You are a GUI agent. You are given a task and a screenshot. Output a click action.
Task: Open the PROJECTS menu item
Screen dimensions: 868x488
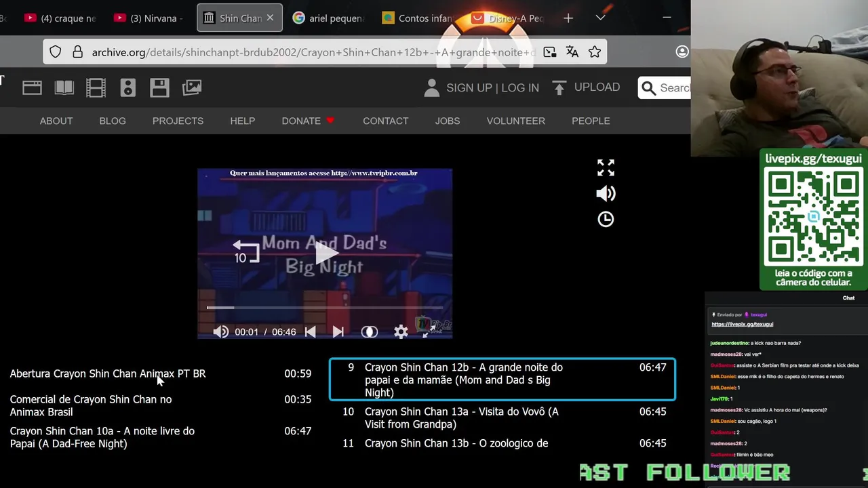tap(178, 121)
